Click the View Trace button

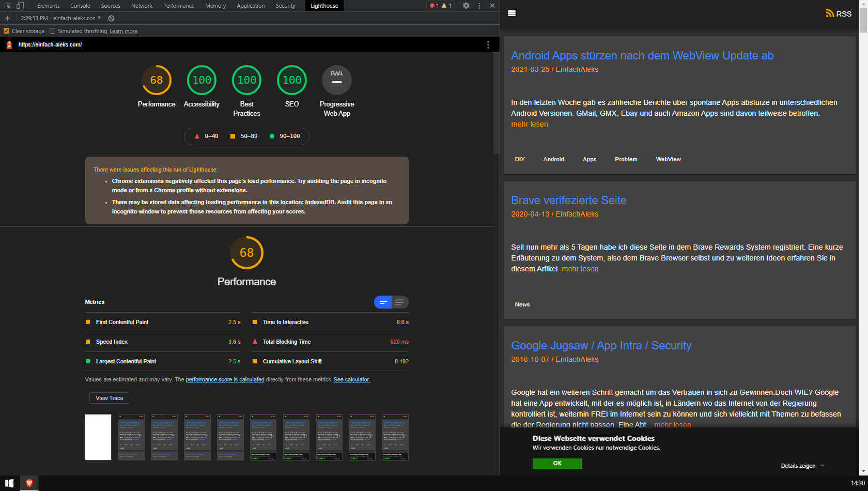[110, 398]
